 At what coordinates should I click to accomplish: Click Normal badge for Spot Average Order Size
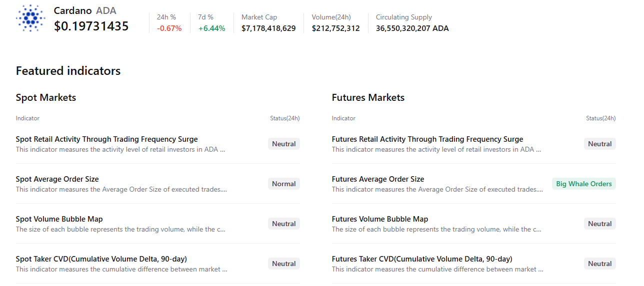[x=284, y=184]
